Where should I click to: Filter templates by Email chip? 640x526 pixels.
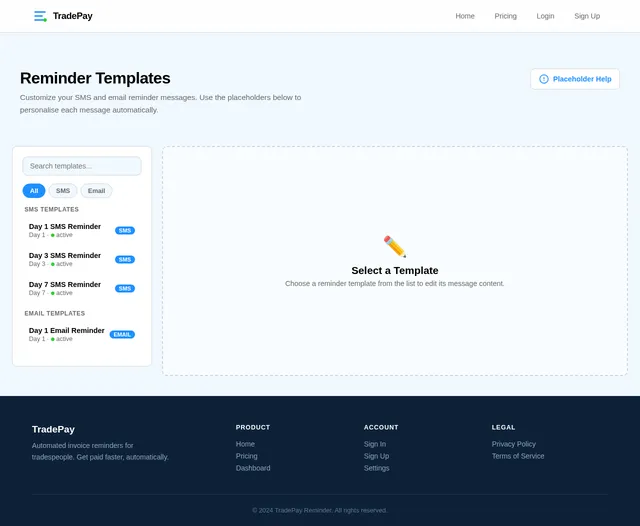[96, 191]
